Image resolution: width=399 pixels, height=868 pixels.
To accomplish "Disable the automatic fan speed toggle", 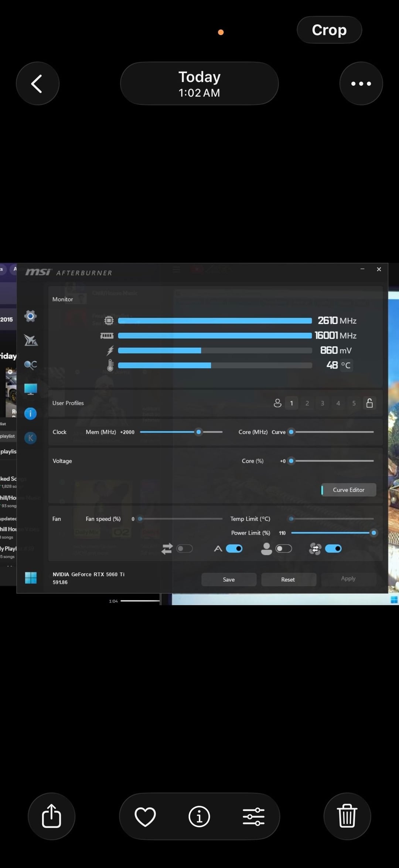I will (234, 549).
